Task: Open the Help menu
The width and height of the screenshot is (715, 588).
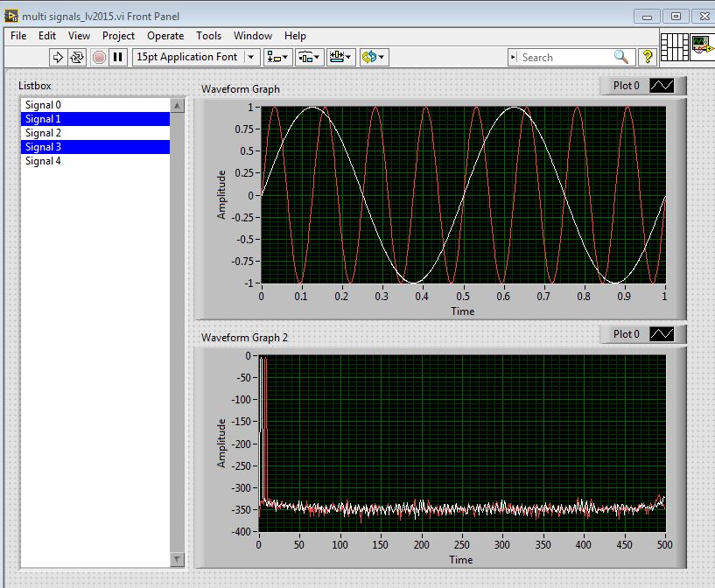Action: tap(295, 36)
